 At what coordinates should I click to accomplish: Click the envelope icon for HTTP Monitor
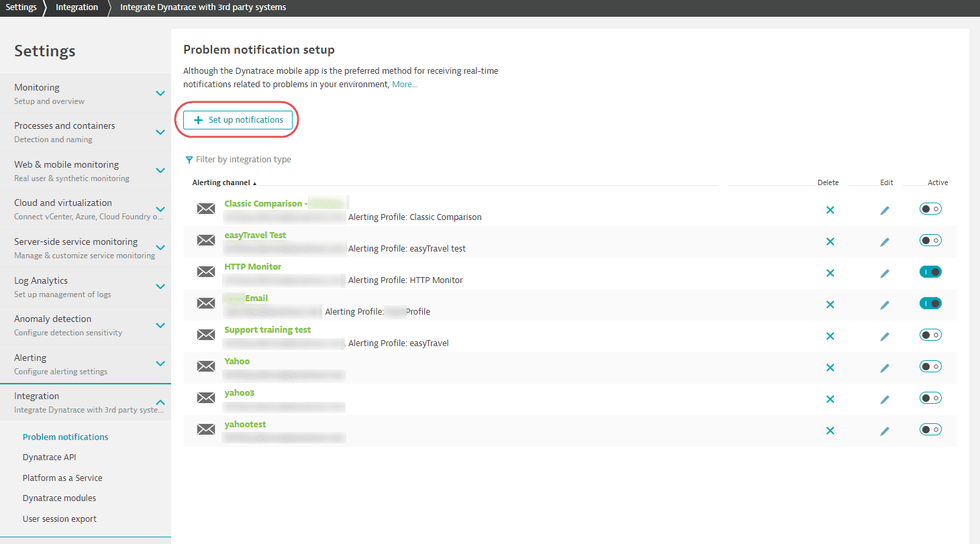[206, 272]
